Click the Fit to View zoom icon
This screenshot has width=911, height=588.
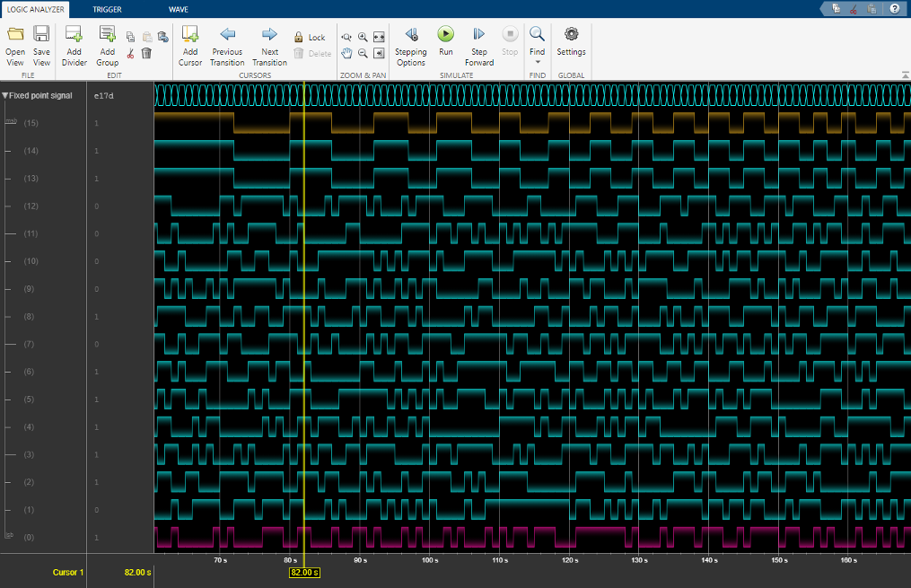[379, 37]
